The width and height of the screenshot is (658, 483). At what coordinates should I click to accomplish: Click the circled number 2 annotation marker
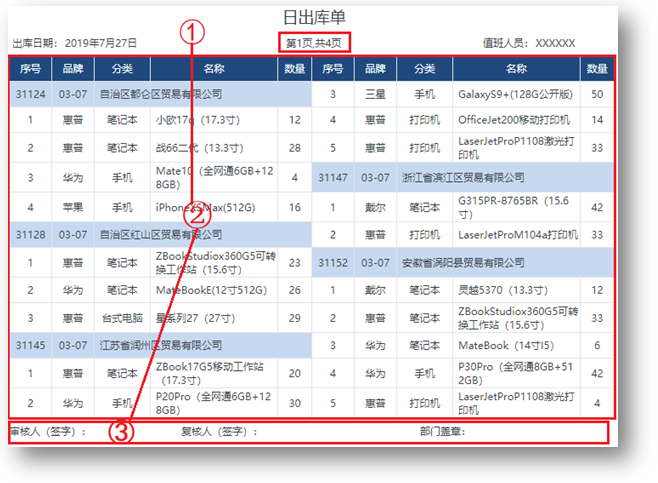click(x=198, y=214)
